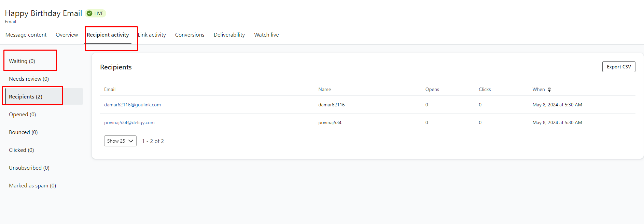The image size is (644, 224).
Task: Switch to the Watch live tab
Action: click(266, 35)
